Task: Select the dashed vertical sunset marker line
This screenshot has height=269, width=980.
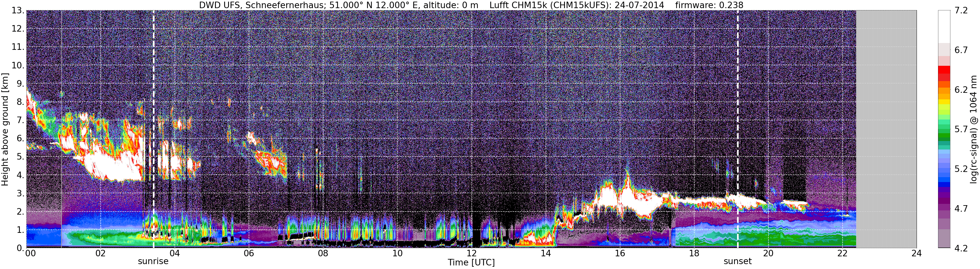Action: click(737, 129)
